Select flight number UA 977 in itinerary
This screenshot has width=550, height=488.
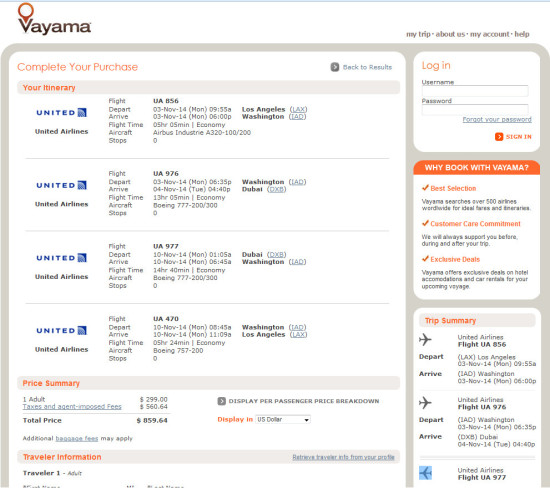(x=166, y=246)
